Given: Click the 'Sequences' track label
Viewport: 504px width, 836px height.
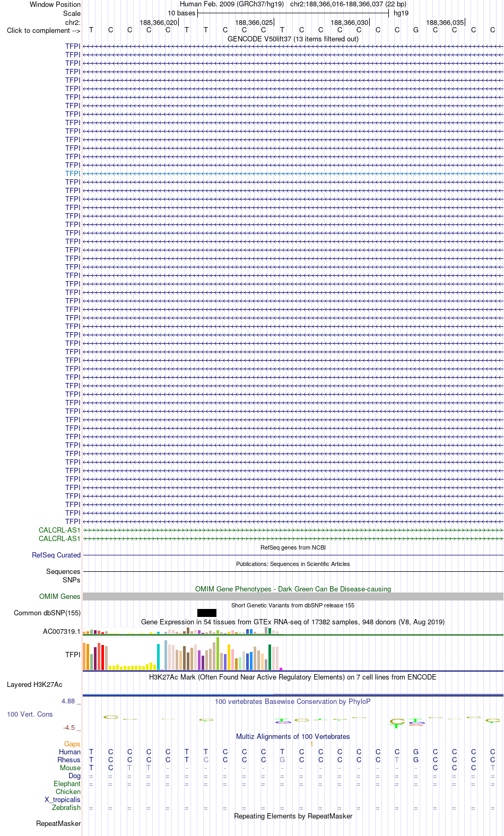Looking at the screenshot, I should pos(63,572).
